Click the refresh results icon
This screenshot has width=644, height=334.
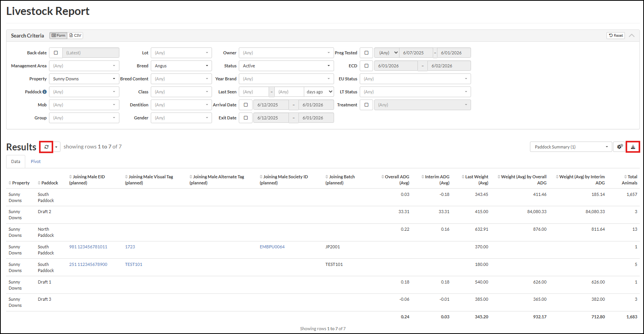click(46, 147)
